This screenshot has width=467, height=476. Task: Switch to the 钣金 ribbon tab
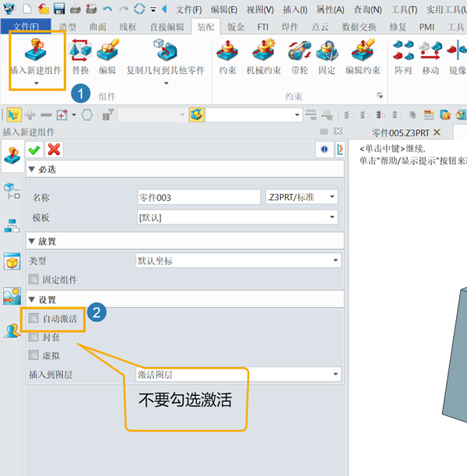[x=236, y=27]
